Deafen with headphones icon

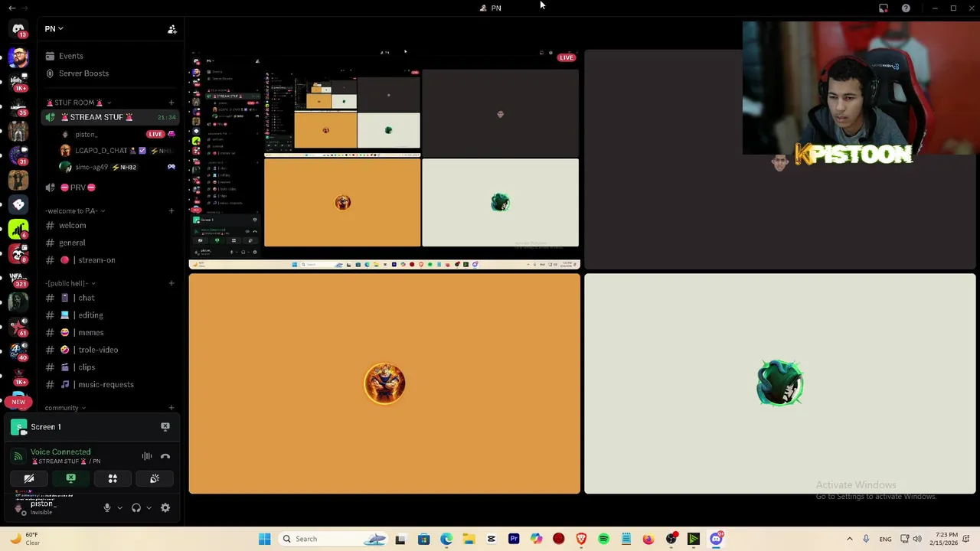point(136,507)
